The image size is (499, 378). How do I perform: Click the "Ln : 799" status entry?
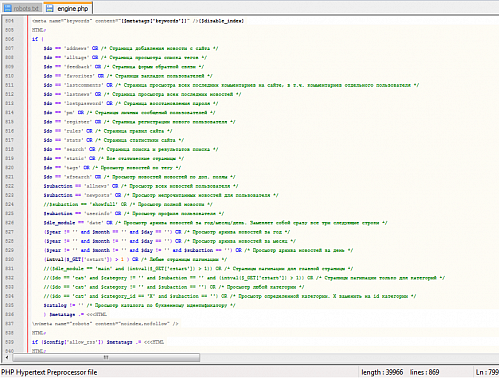pos(487,372)
